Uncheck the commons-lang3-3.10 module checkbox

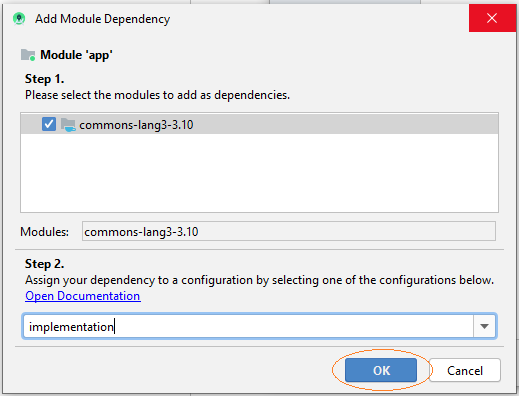(49, 124)
